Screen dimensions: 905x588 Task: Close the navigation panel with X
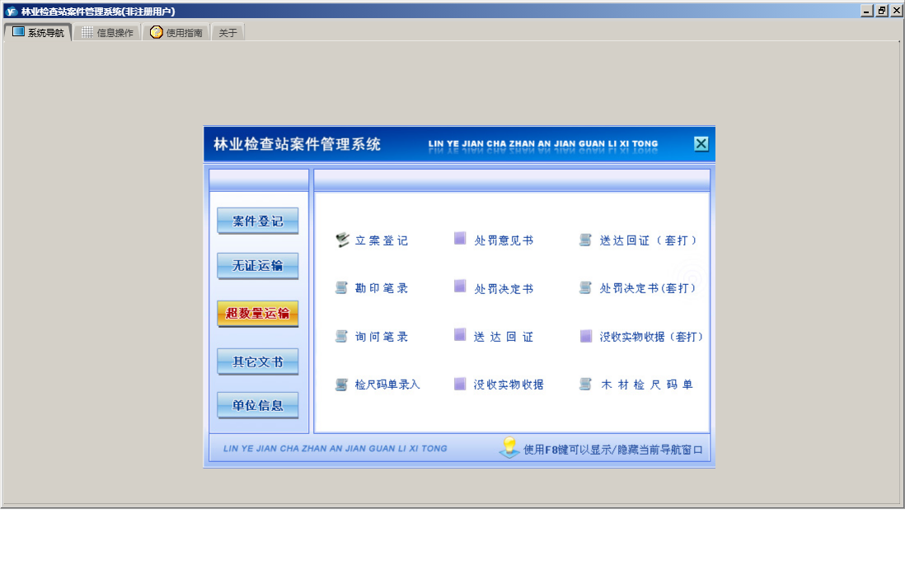pos(701,143)
